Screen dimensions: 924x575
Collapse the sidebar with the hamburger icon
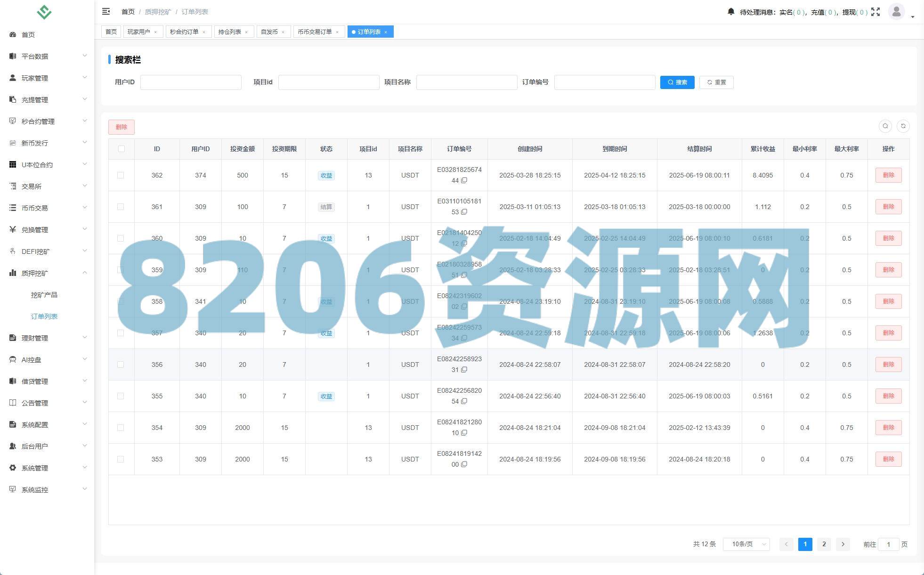click(x=106, y=11)
